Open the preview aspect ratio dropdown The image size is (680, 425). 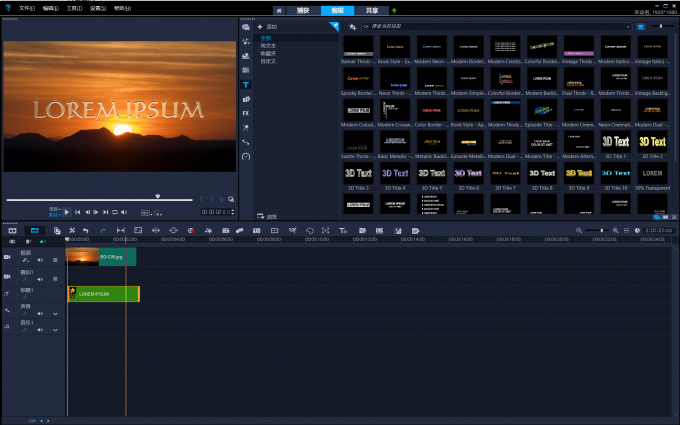[146, 212]
